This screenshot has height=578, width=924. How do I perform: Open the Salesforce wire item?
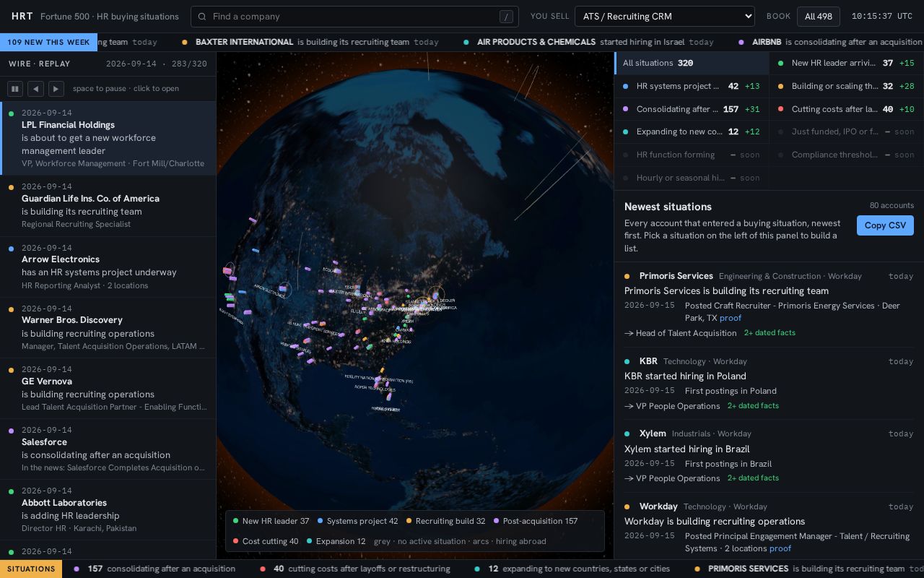(108, 449)
